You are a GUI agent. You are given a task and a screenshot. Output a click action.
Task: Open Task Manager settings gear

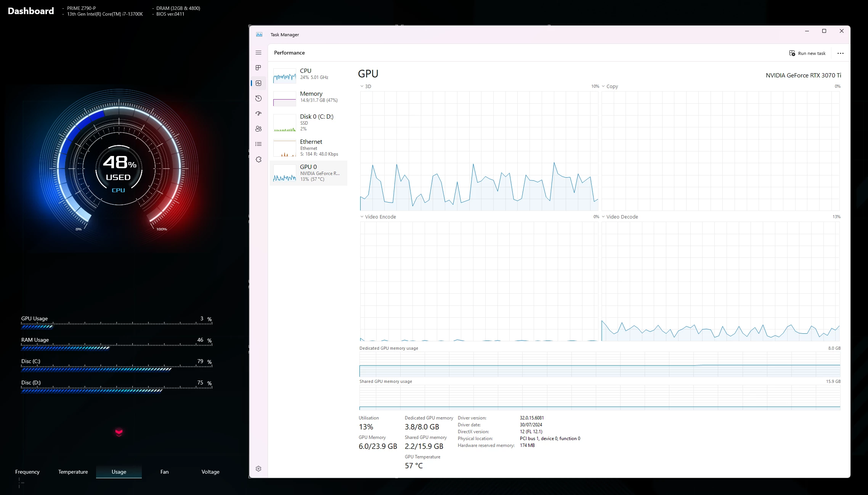click(x=258, y=469)
